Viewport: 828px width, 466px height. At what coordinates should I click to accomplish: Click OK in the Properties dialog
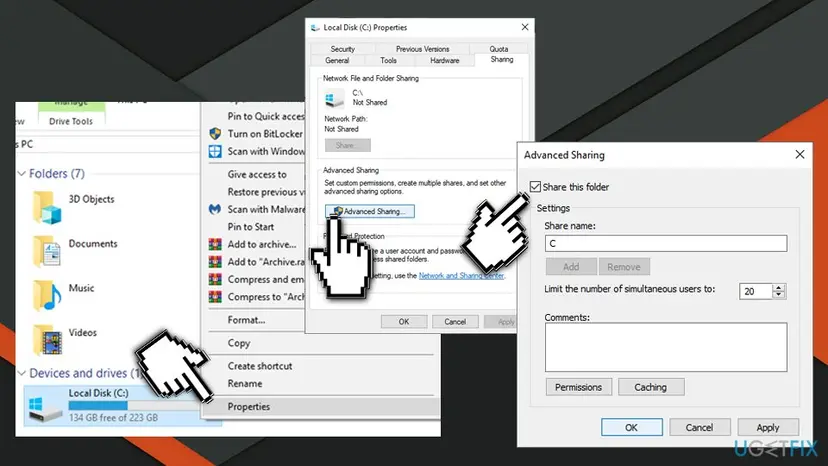404,321
